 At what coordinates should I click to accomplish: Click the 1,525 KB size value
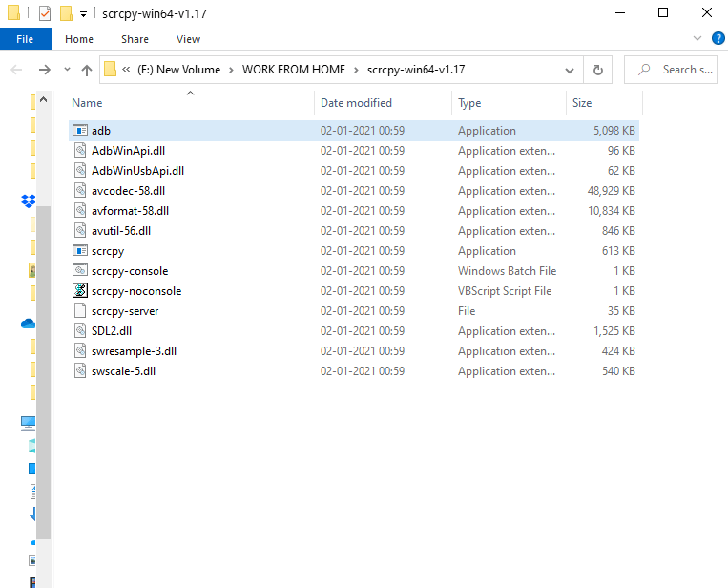click(614, 331)
